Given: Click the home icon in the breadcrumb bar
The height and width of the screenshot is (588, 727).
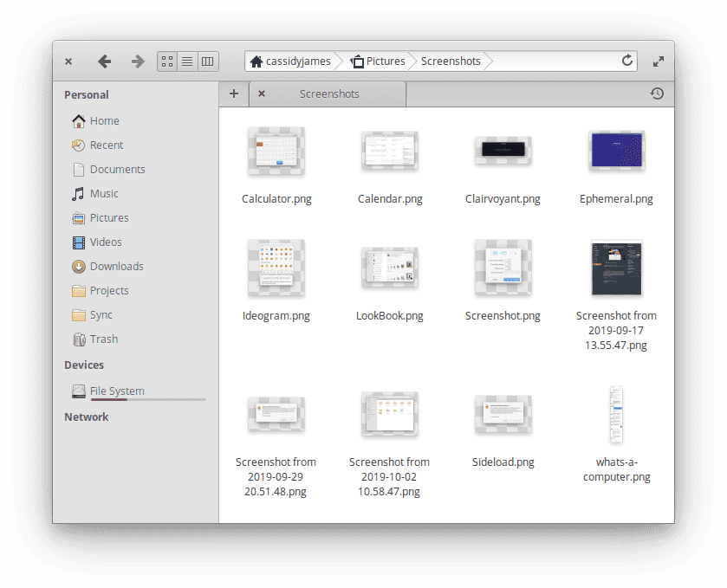Looking at the screenshot, I should click(256, 61).
